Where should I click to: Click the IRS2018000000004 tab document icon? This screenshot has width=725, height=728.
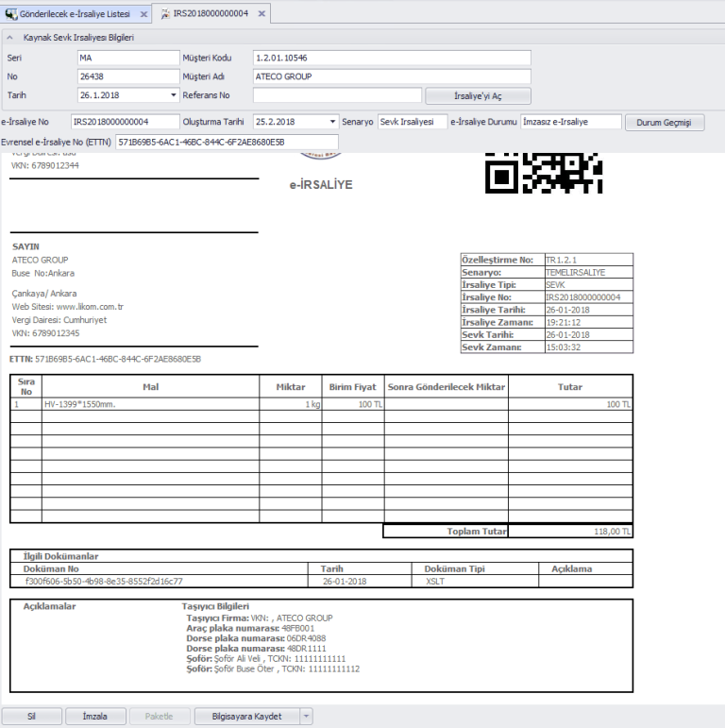point(165,14)
